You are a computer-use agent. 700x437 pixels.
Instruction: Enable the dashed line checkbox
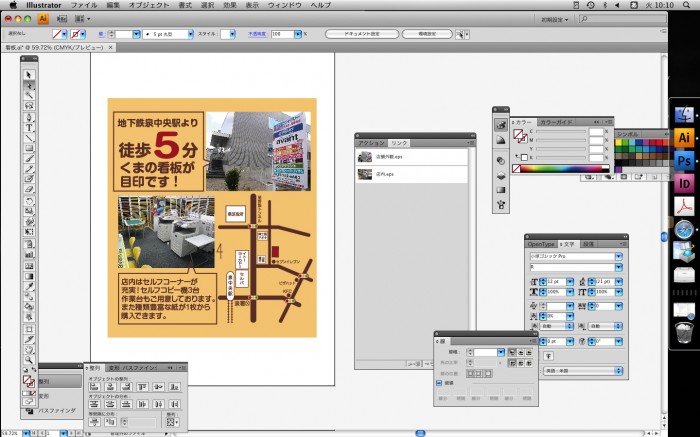439,383
